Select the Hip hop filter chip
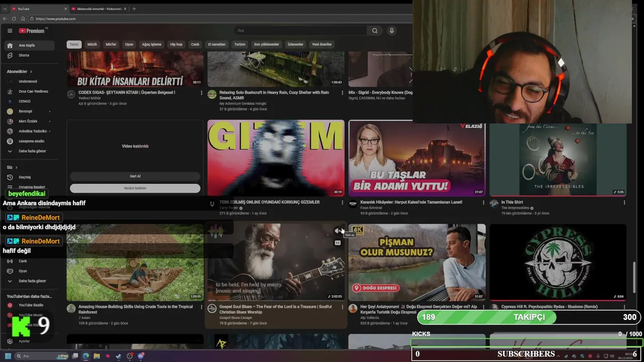The image size is (644, 362). point(176,44)
